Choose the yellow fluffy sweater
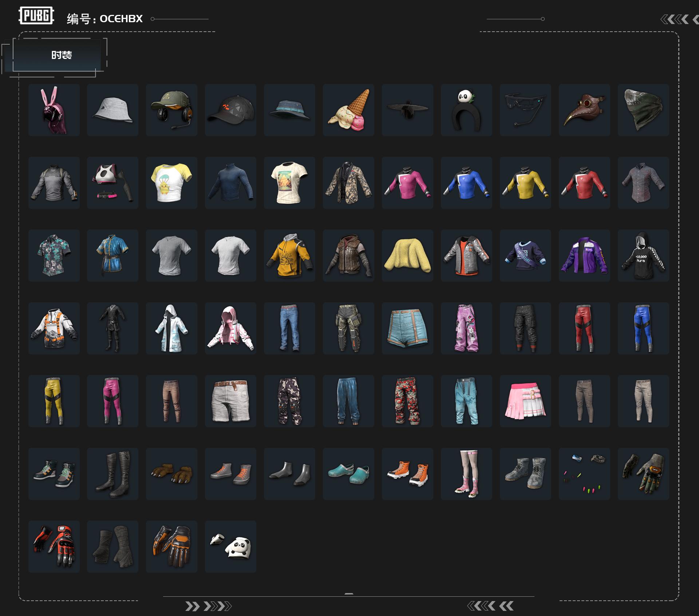 [408, 255]
